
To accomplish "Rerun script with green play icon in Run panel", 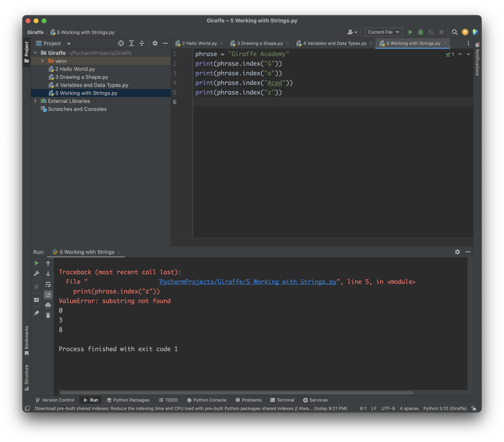I will tap(36, 263).
